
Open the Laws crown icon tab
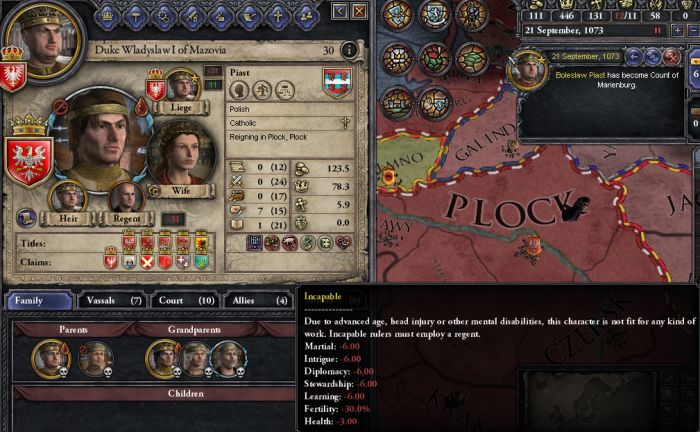(108, 17)
